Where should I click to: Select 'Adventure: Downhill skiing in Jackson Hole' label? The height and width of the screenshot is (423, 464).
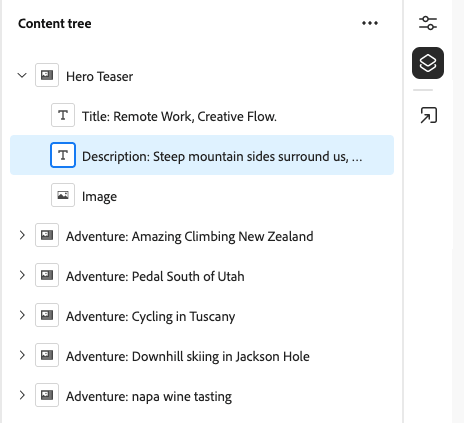tap(188, 356)
